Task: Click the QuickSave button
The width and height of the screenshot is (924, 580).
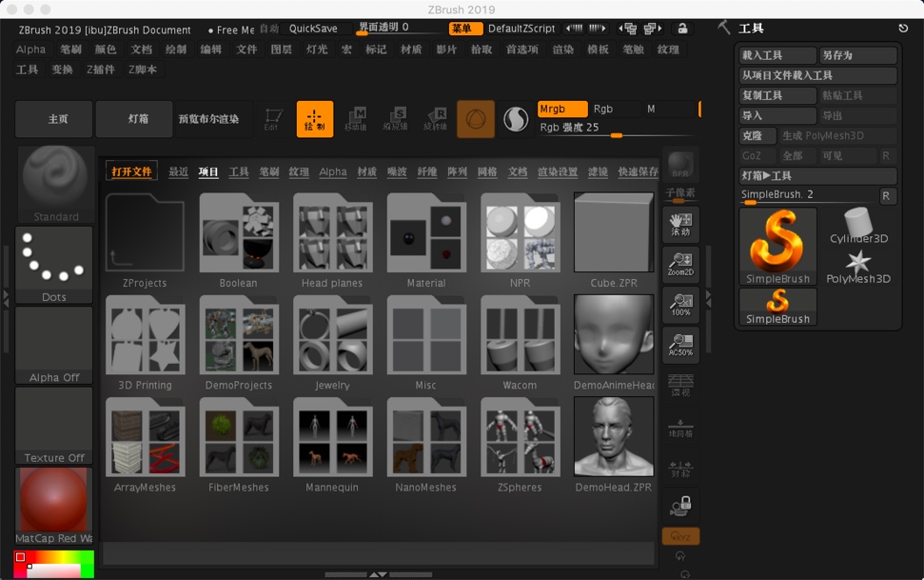Action: [x=306, y=29]
